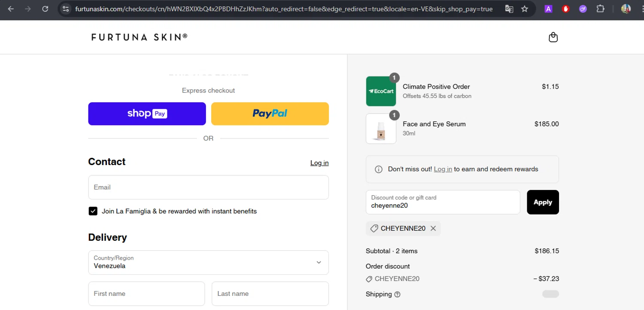
Task: Pay with Shop Pay
Action: point(147,114)
